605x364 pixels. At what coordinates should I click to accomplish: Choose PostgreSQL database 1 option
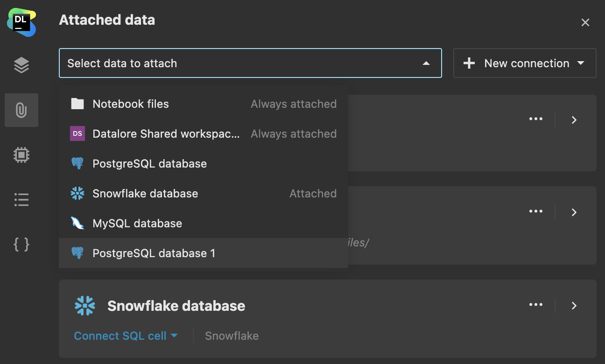pyautogui.click(x=154, y=253)
